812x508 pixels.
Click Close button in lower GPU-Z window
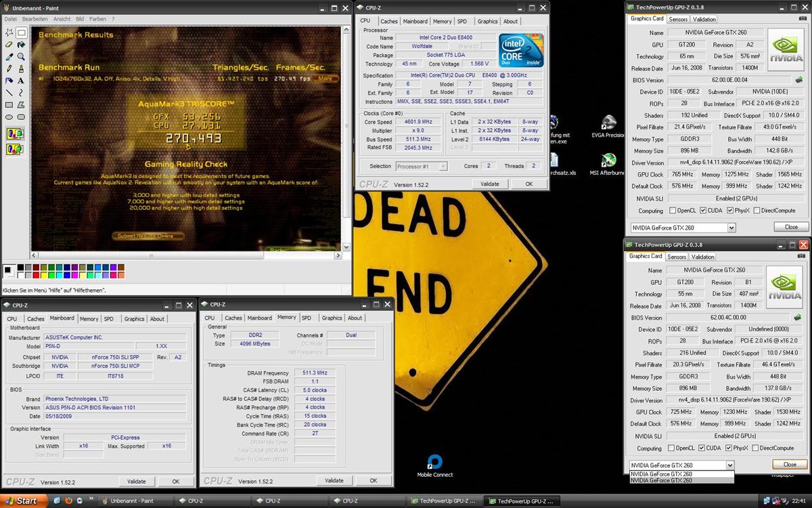tap(790, 465)
